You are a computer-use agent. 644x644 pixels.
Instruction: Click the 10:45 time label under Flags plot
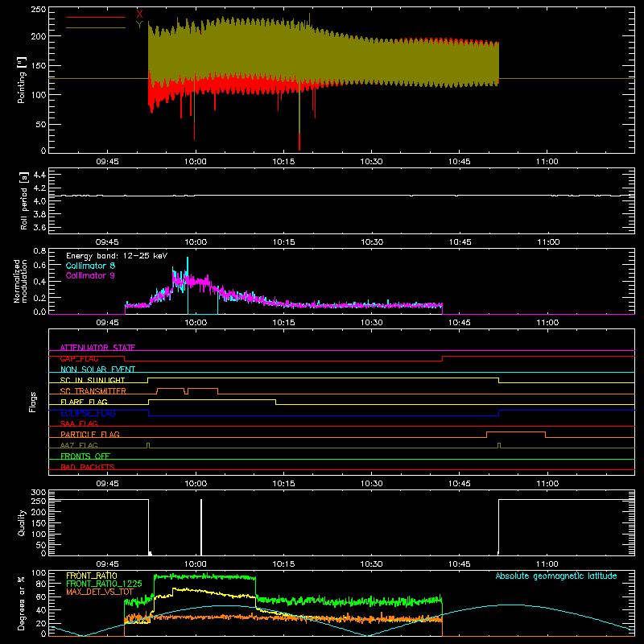459,484
